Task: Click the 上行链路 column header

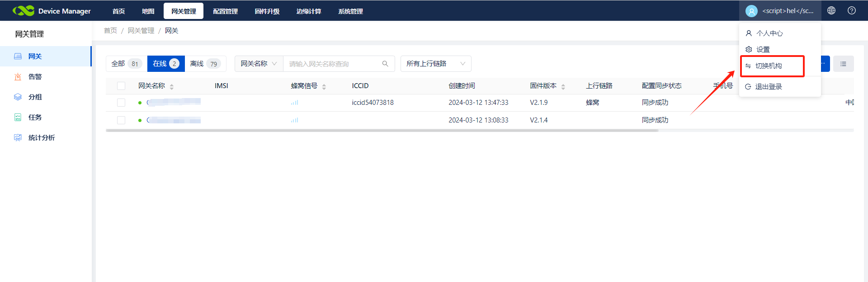Action: [x=599, y=86]
